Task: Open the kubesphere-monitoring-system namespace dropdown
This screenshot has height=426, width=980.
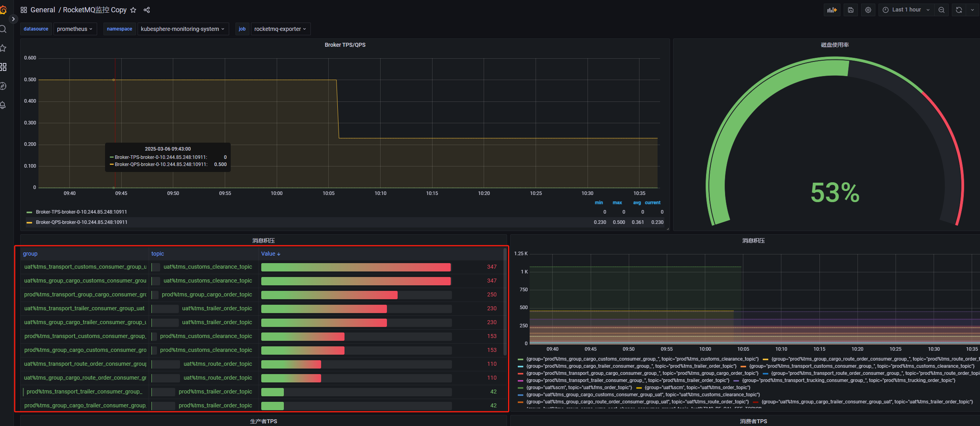Action: pyautogui.click(x=183, y=29)
